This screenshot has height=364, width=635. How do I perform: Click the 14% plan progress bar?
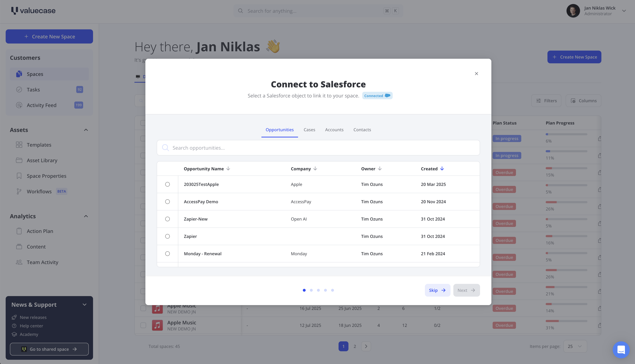tap(566, 304)
